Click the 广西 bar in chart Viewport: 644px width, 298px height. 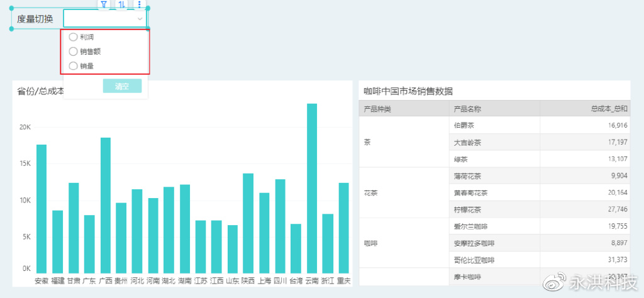tap(106, 205)
